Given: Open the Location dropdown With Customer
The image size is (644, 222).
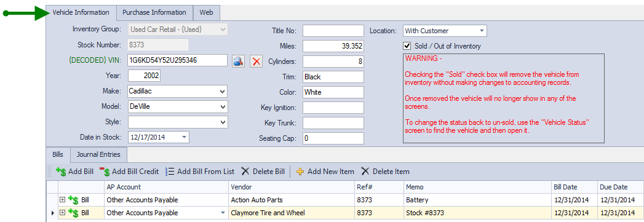Looking at the screenshot, I should tap(482, 31).
